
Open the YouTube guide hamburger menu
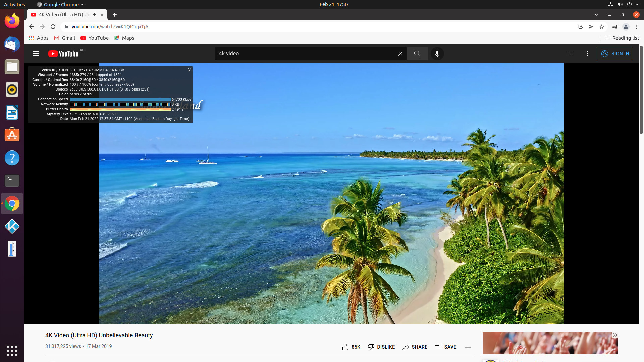click(36, 54)
